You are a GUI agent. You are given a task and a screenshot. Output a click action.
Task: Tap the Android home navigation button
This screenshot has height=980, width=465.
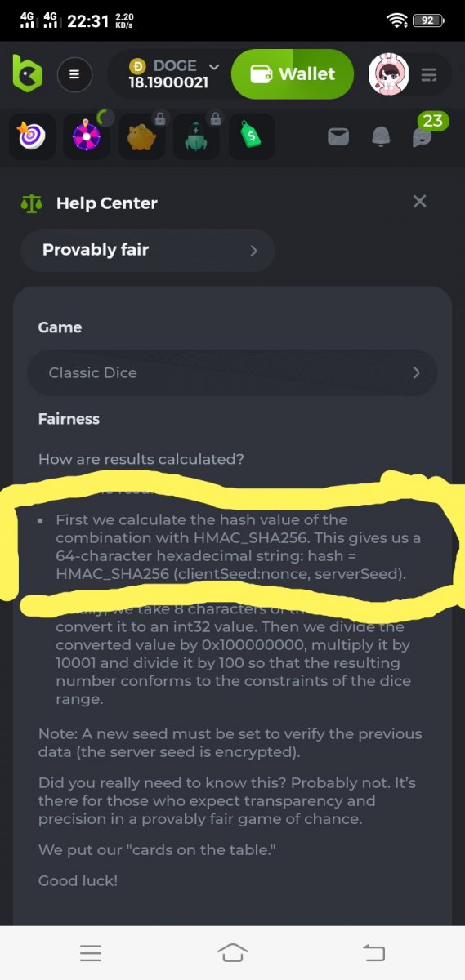pos(232,952)
